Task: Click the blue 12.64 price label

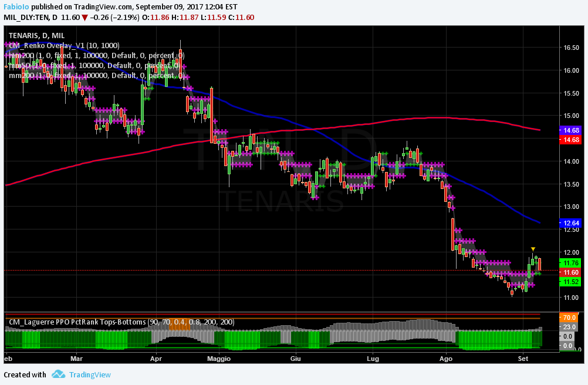Action: click(x=570, y=223)
